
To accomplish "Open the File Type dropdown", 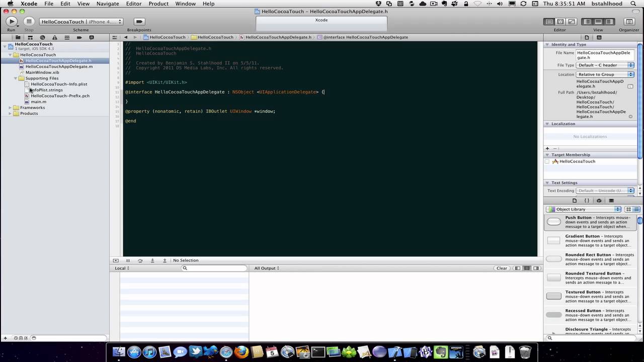I will pos(605,65).
